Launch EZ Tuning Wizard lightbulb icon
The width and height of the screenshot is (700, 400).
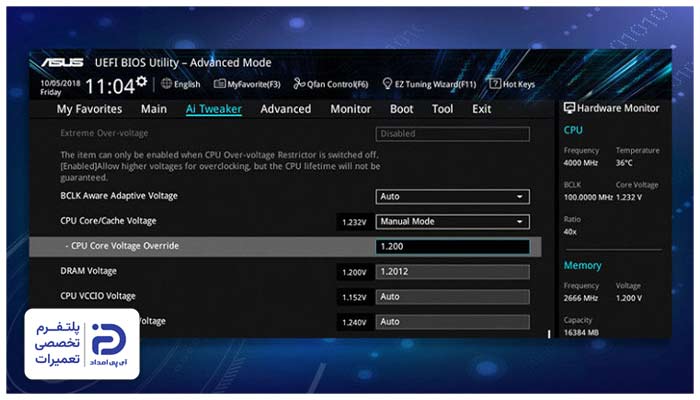387,83
